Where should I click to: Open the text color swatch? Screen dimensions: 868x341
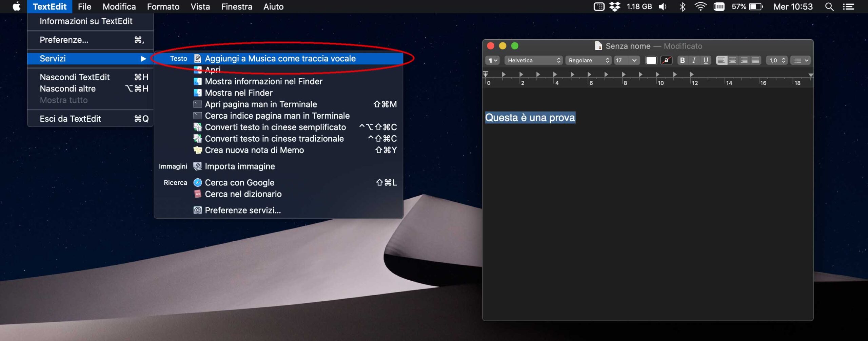[x=651, y=60]
